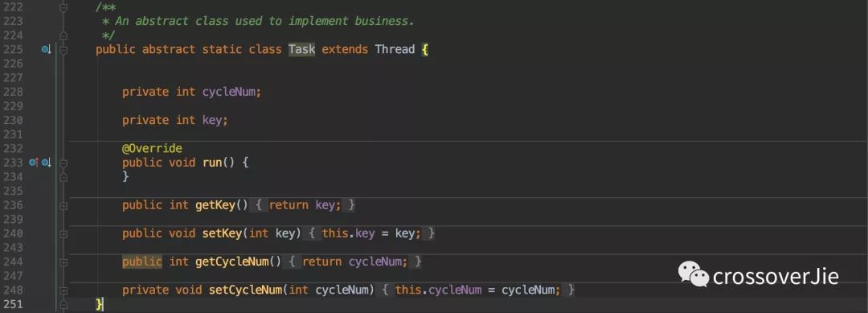Click the WeChat logo watermark icon
The image size is (868, 313).
[x=694, y=274]
